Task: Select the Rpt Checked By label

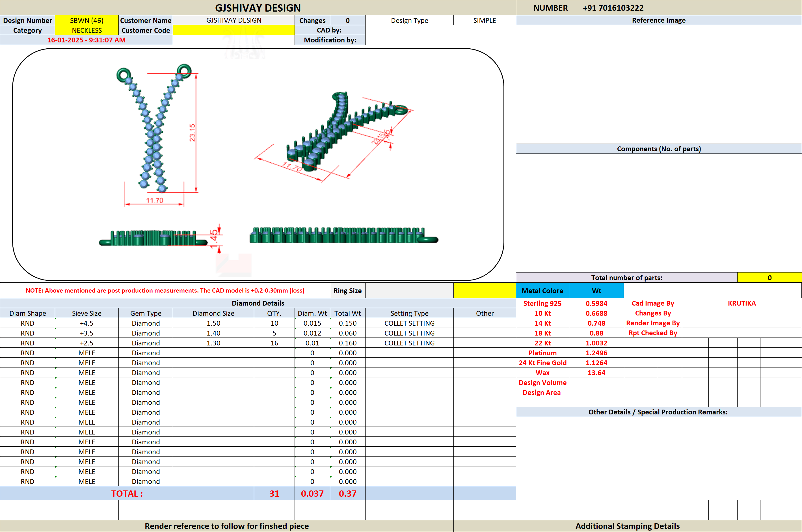Action: [x=653, y=333]
